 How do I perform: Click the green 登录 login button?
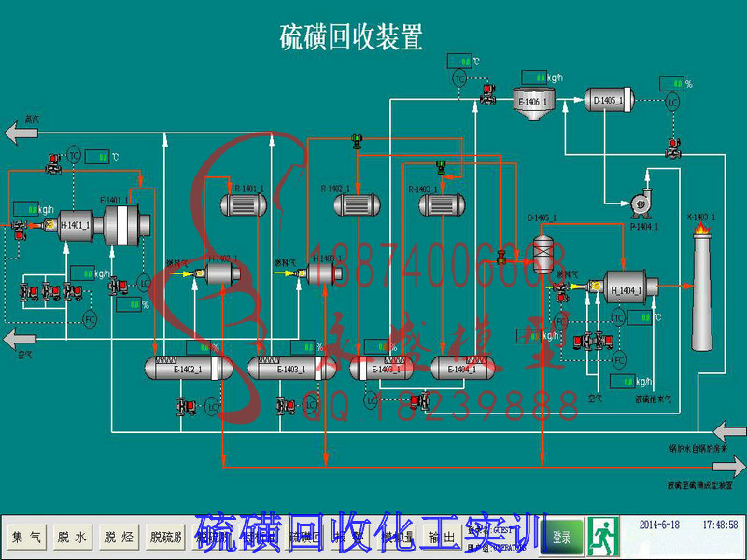point(562,538)
